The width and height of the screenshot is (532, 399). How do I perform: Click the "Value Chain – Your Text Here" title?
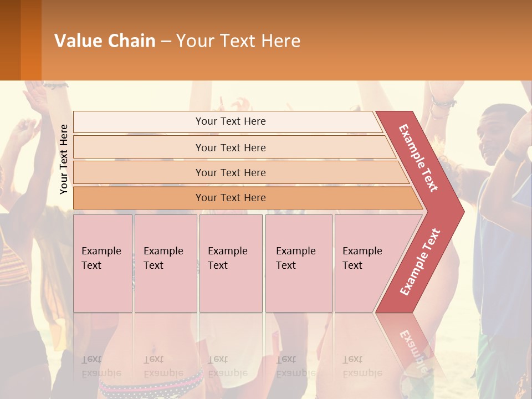coord(177,41)
